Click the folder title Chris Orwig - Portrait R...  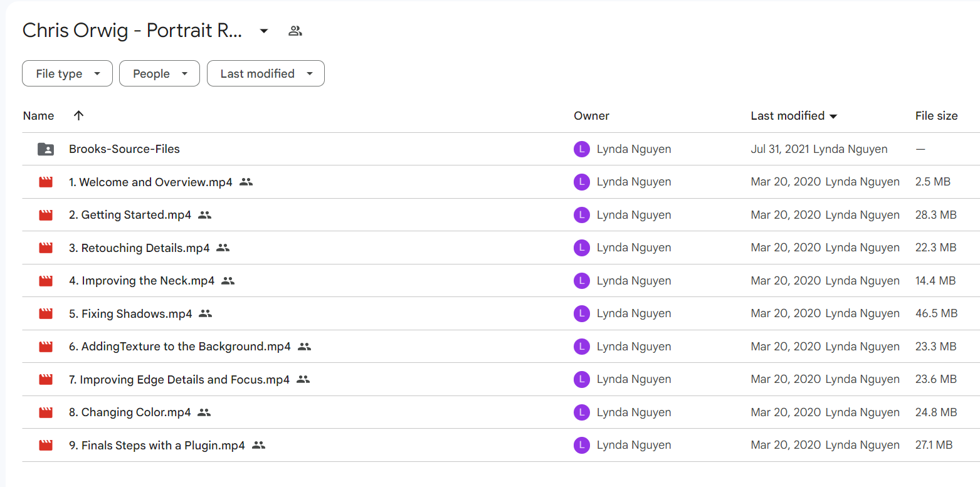point(132,31)
